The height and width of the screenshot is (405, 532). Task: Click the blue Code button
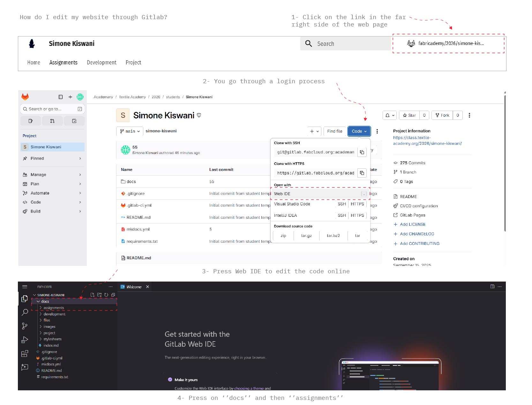pos(359,131)
